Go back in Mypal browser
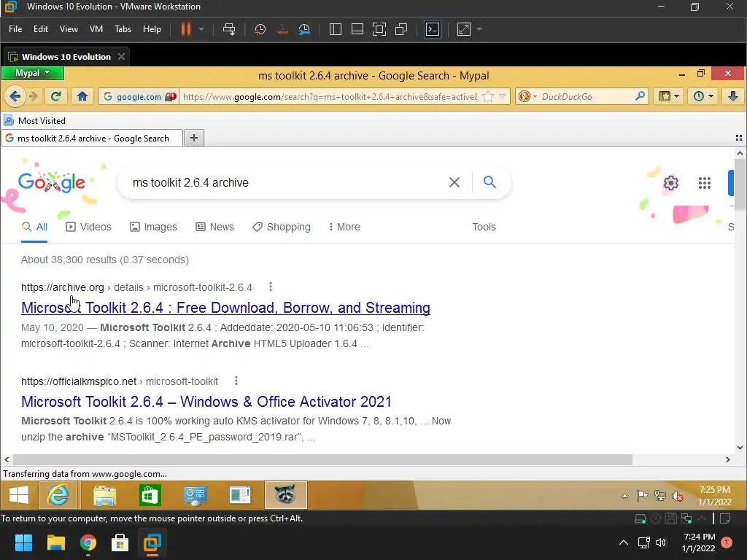 click(15, 97)
